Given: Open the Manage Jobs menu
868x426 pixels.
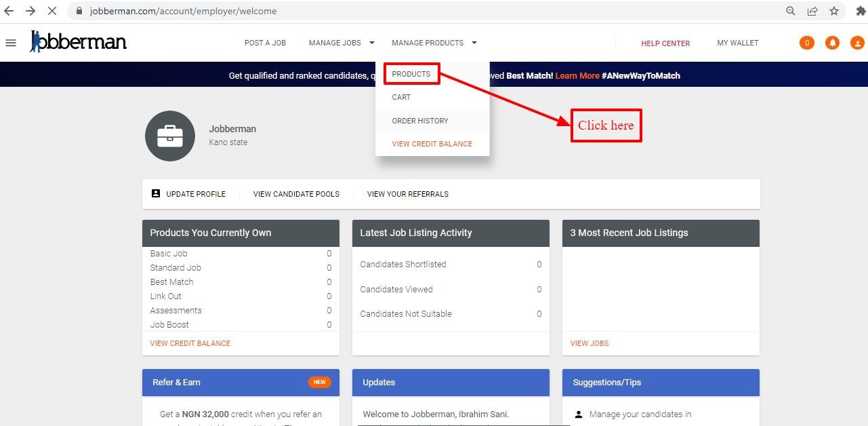Looking at the screenshot, I should [335, 43].
